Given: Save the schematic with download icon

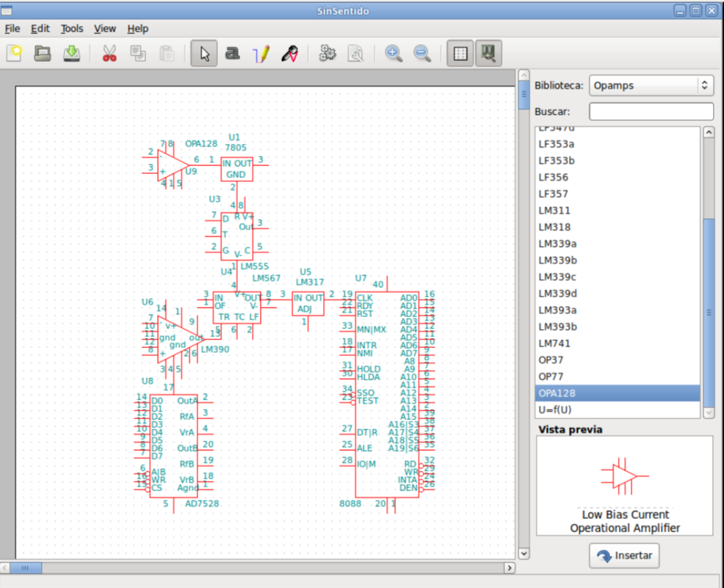Looking at the screenshot, I should 71,53.
